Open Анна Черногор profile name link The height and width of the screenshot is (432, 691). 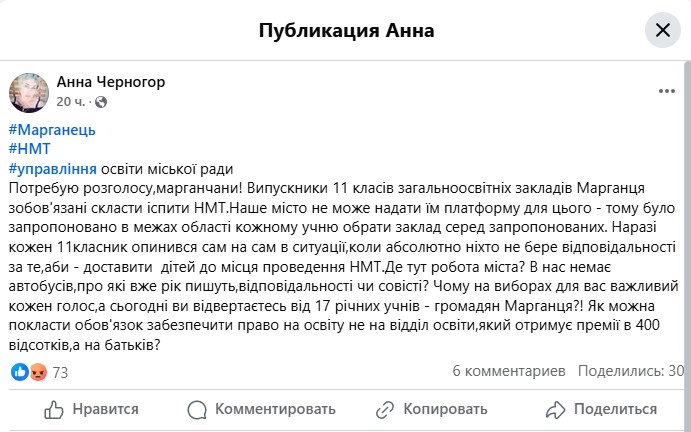[111, 82]
